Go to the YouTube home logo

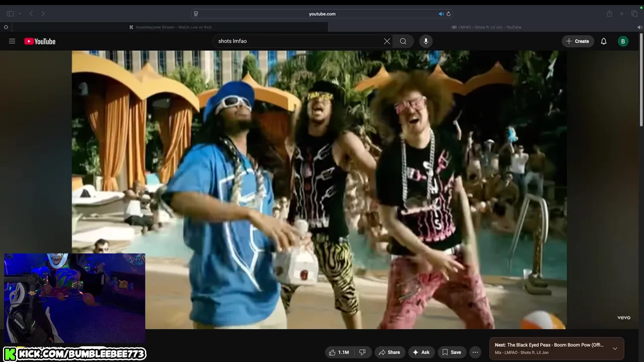point(40,41)
